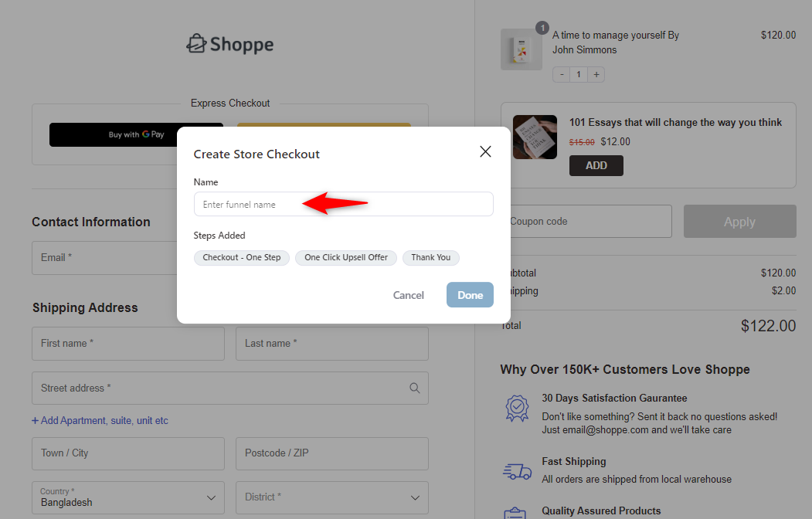Click the quantity value 1 in stepper
812x519 pixels.
579,74
